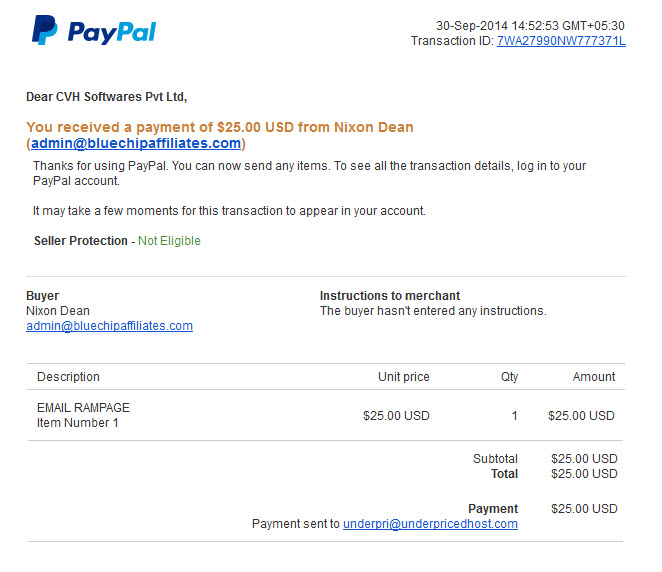Click the Amount column header
Image resolution: width=662 pixels, height=572 pixels.
pos(594,377)
